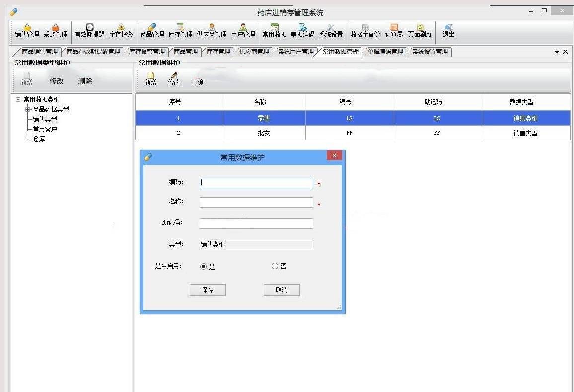This screenshot has height=392, width=574.
Task: Collapse the 常用数据类型 root node
Action: tap(18, 99)
